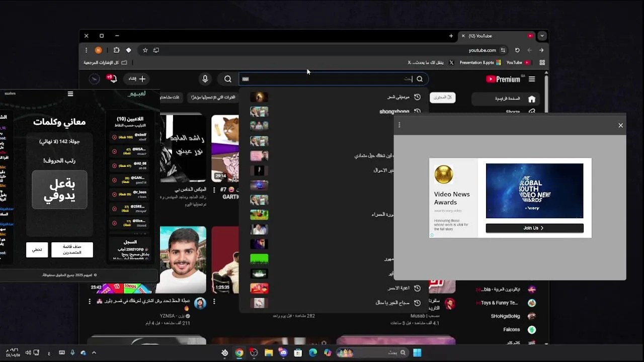Remove player @A0_08 from players list

(114, 165)
